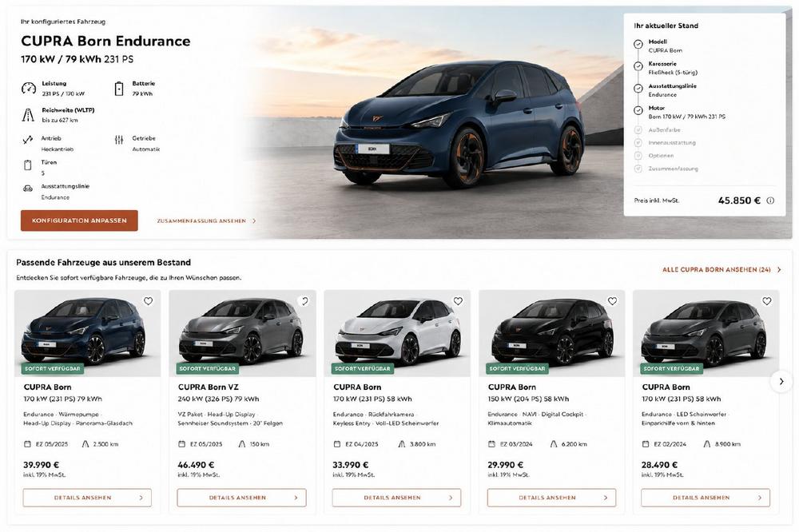Screen dimensions: 799x532
Task: Click Sofort verfügbar badge on VZ card
Action: click(208, 368)
